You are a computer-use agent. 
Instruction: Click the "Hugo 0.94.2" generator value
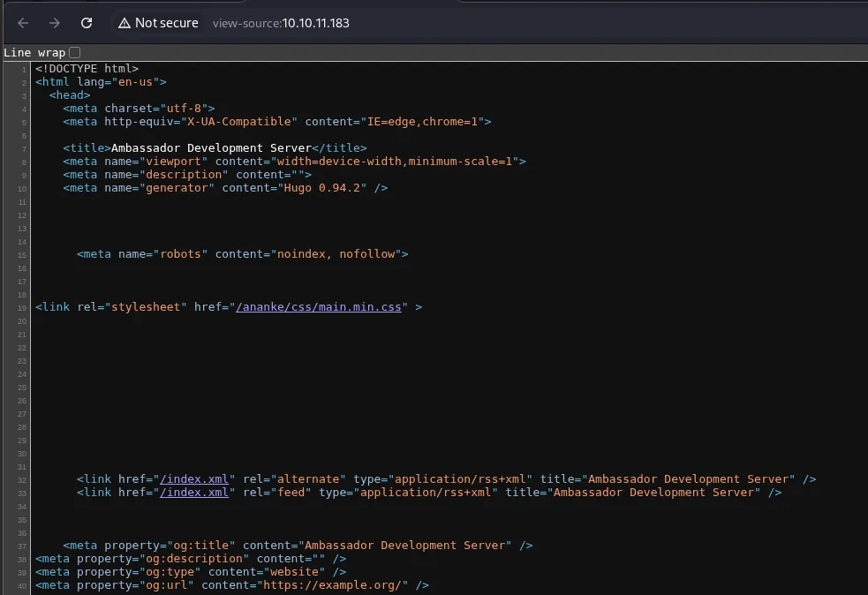(322, 188)
